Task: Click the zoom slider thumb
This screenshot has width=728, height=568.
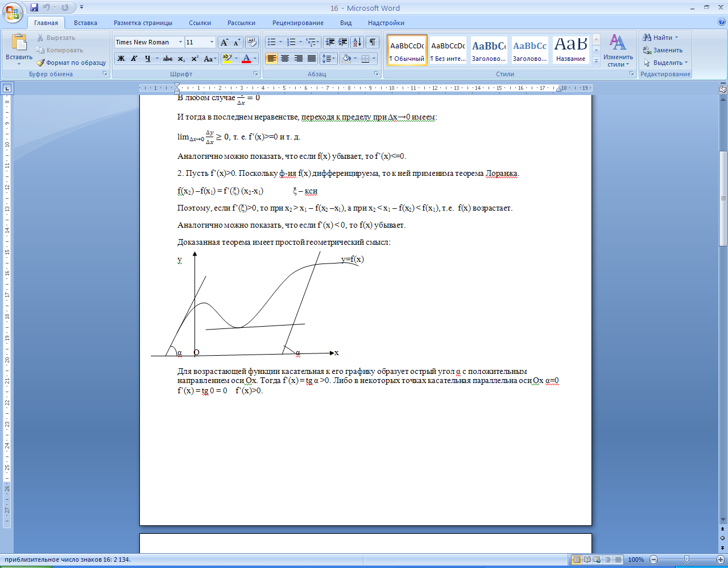Action: tap(687, 559)
